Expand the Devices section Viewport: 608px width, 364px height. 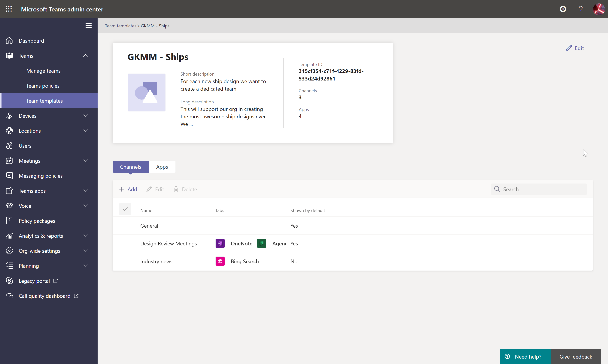point(85,116)
